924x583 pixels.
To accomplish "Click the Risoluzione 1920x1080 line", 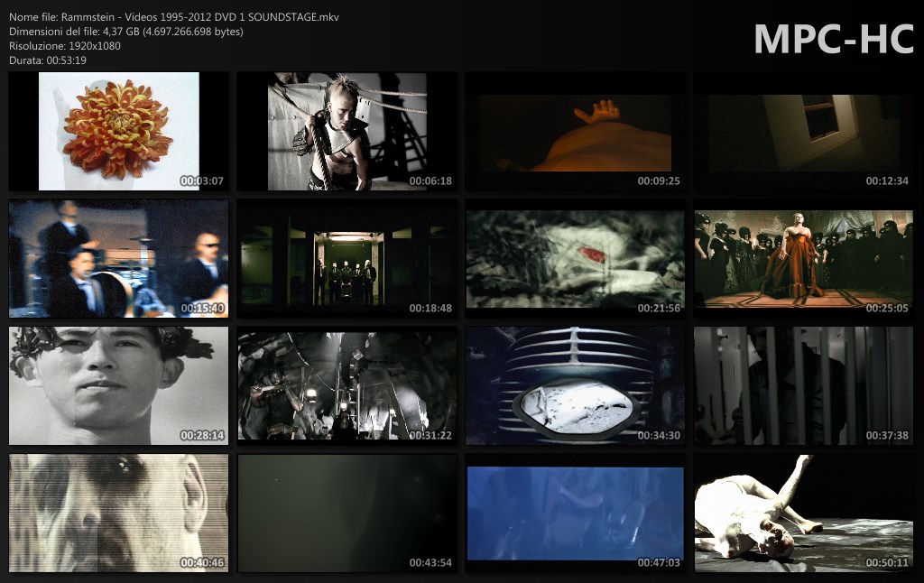I will click(x=65, y=45).
